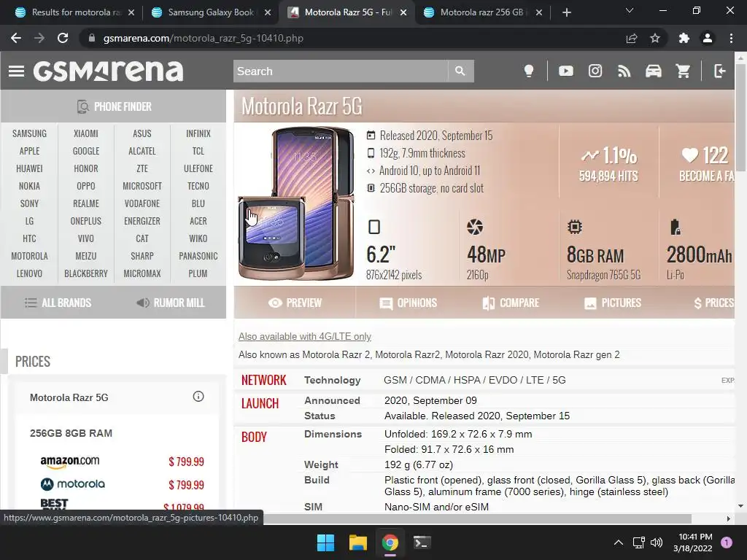747x560 pixels.
Task: Open the OnePlus brand link
Action: click(x=86, y=221)
